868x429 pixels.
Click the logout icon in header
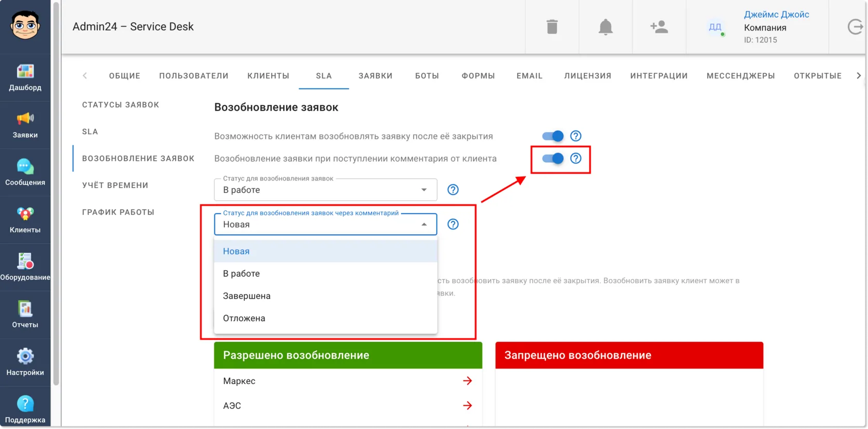coord(856,26)
